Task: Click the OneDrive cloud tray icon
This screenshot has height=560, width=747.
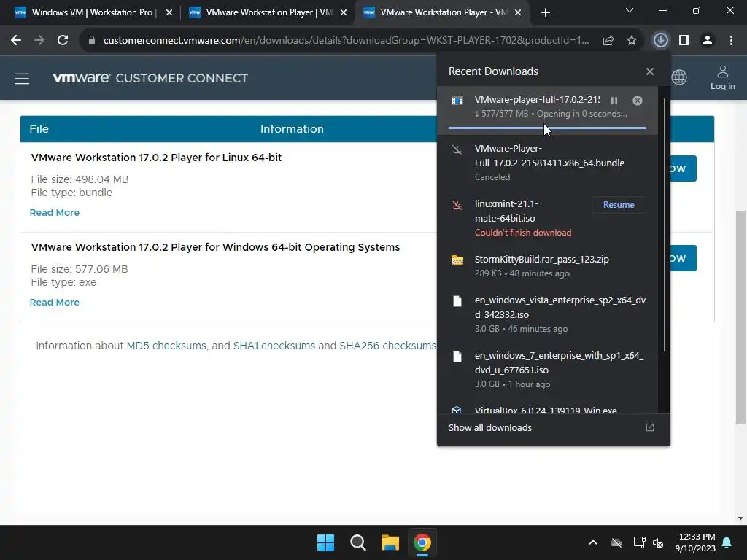Action: [x=616, y=542]
